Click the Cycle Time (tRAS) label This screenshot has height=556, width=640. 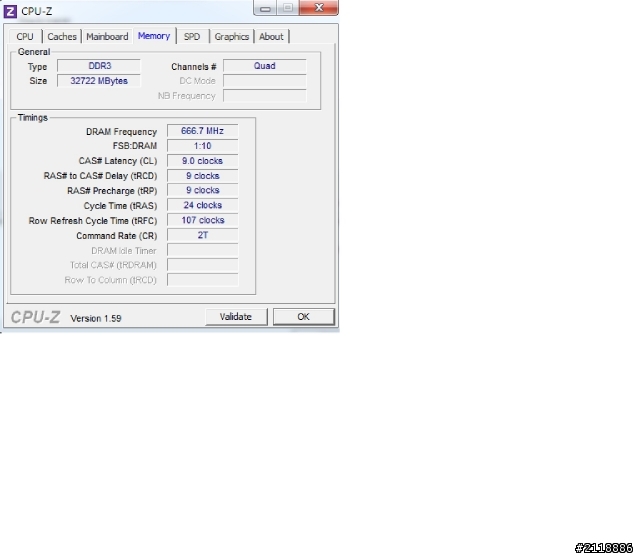point(120,206)
